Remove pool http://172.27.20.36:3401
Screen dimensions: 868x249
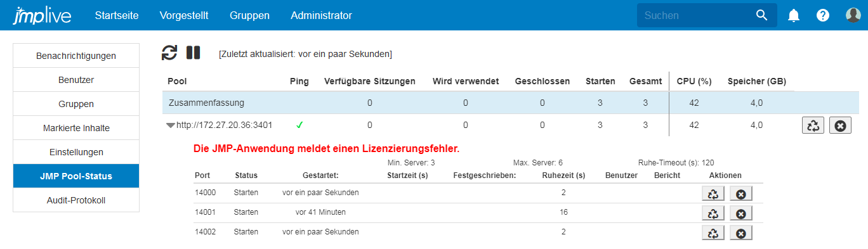840,125
